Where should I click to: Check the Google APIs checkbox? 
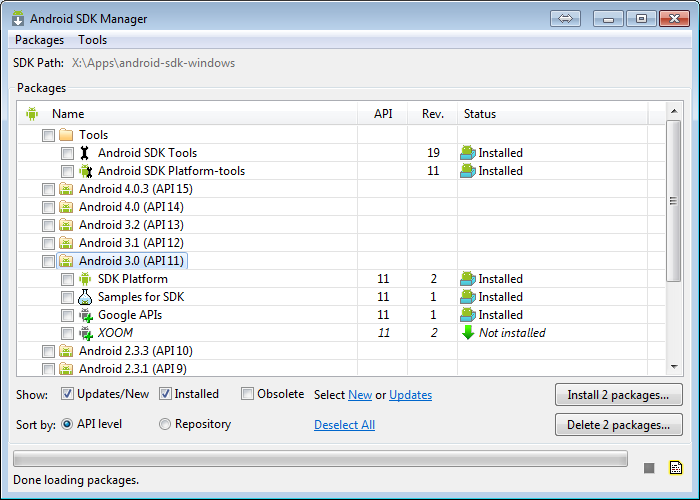[67, 315]
